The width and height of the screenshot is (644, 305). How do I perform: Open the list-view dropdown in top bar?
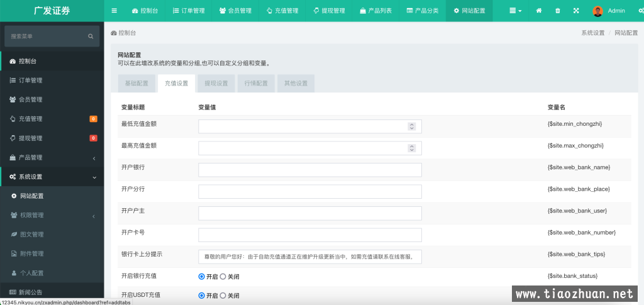click(x=516, y=11)
